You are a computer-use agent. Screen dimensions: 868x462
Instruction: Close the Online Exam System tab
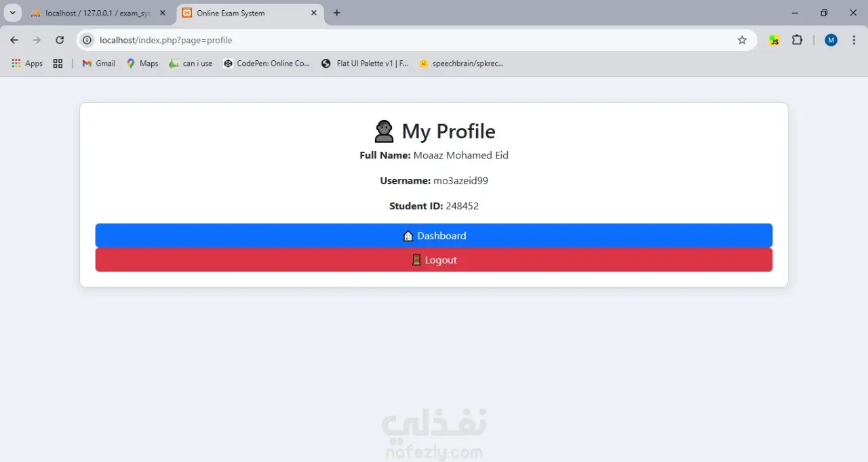[x=314, y=13]
